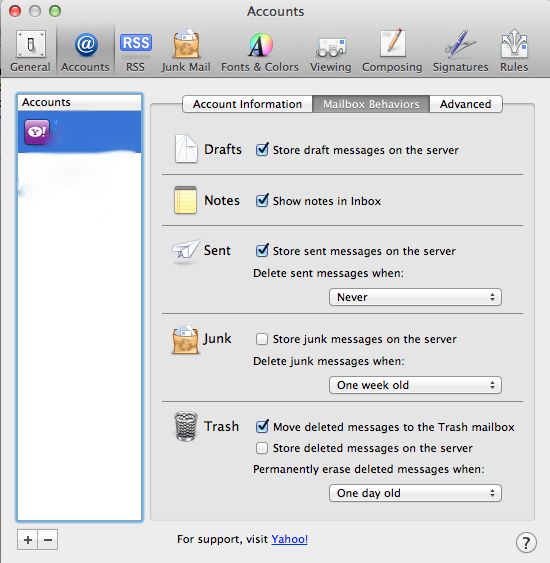Remove account with the minus button
The width and height of the screenshot is (550, 563).
48,540
